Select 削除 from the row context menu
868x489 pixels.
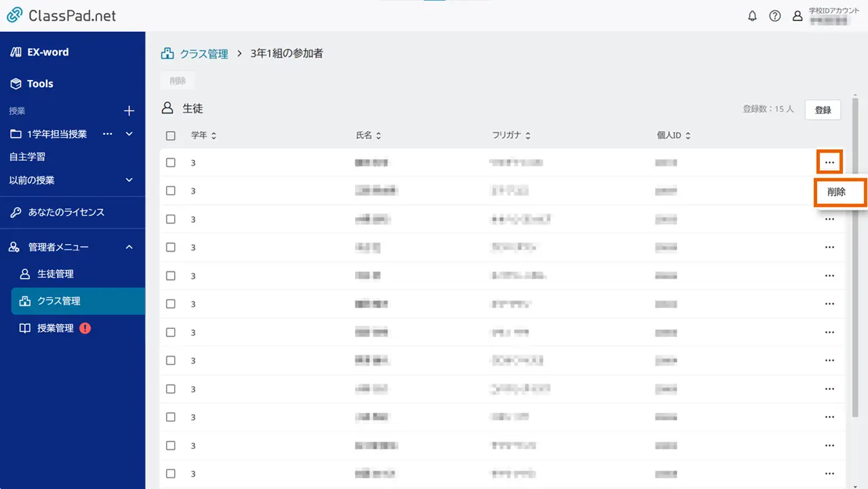(840, 192)
